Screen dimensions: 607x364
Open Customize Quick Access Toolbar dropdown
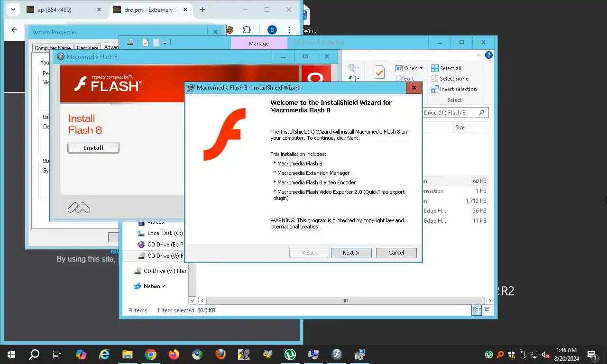click(165, 43)
